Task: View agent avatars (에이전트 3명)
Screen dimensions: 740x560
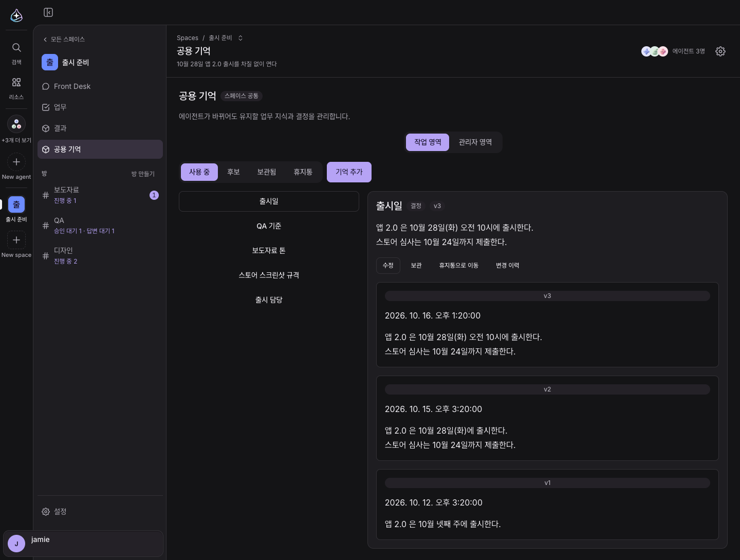Action: click(673, 51)
